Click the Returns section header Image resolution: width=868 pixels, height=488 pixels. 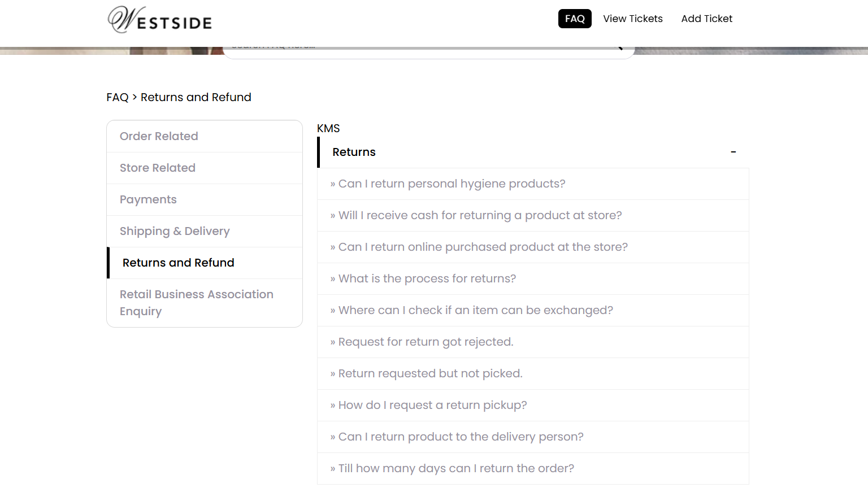point(354,152)
